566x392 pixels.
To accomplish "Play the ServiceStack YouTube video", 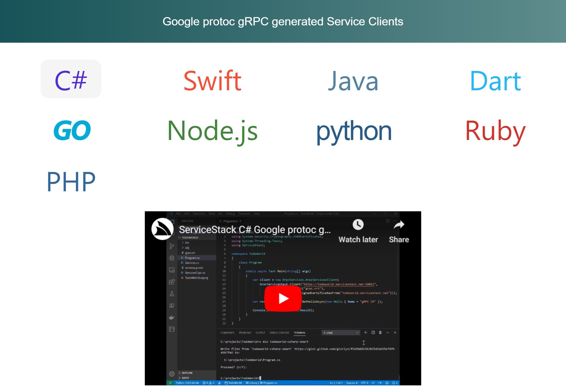I will click(283, 298).
